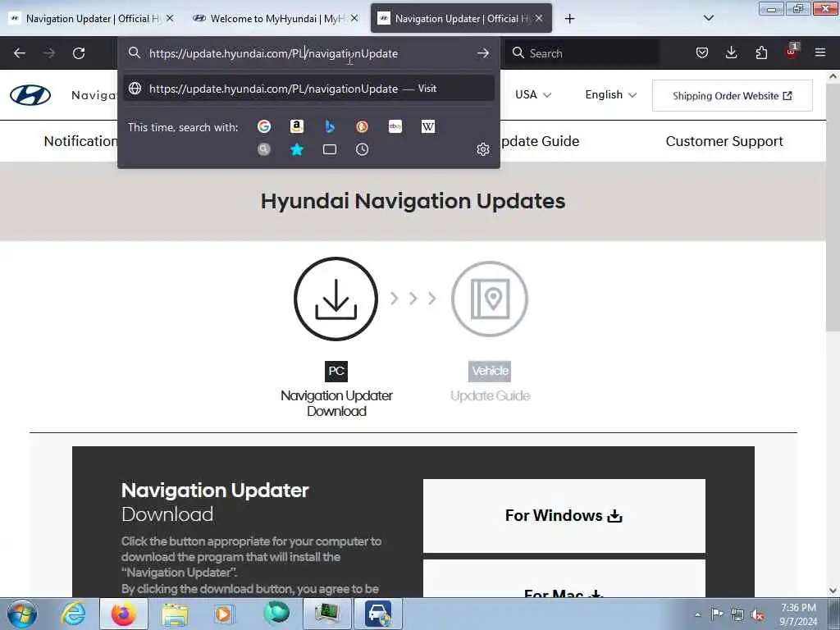Go back one page
This screenshot has height=630, width=840.
tap(20, 53)
